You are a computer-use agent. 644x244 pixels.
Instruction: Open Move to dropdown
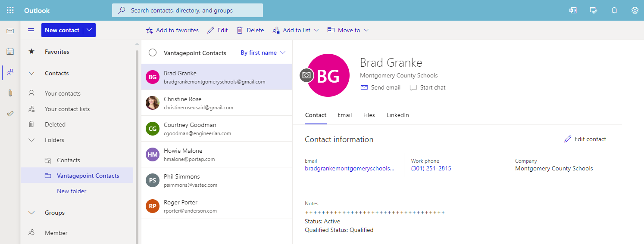348,30
